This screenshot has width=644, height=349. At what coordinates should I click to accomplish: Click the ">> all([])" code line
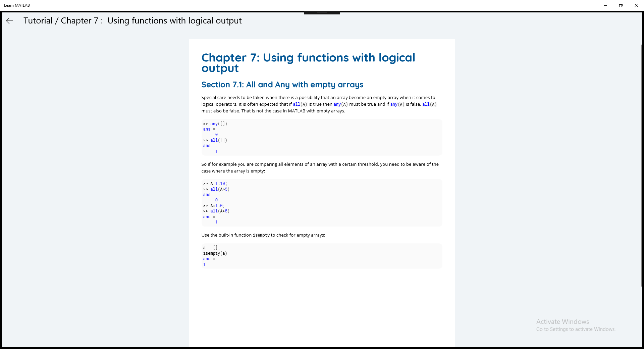pyautogui.click(x=215, y=140)
